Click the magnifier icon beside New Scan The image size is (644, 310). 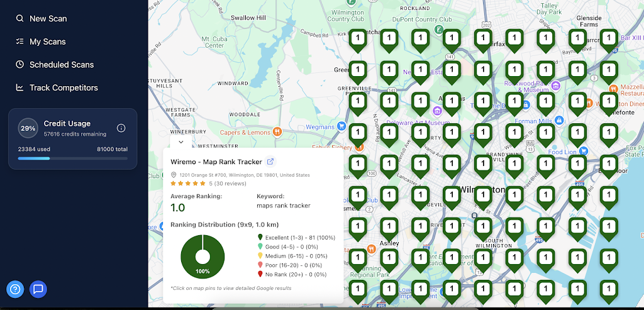19,18
